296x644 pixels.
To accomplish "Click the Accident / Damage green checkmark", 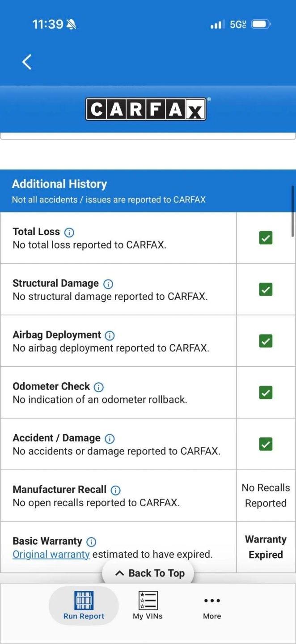I will (266, 444).
